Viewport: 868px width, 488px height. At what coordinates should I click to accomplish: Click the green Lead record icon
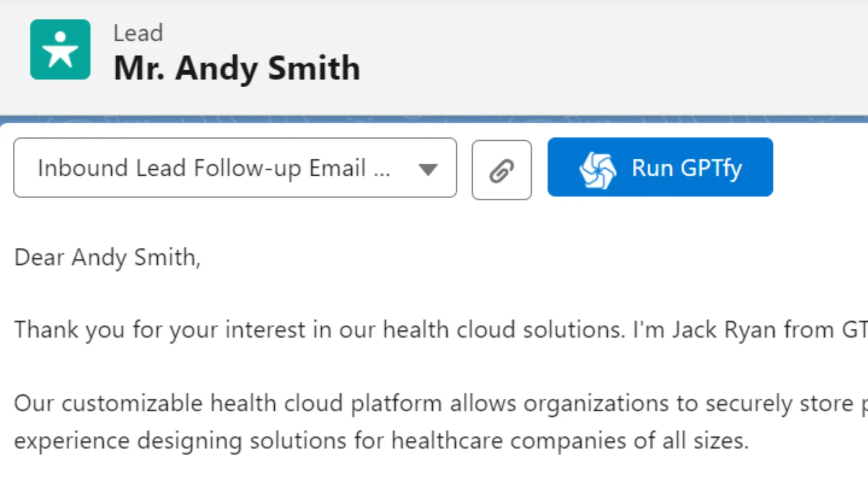pyautogui.click(x=60, y=49)
